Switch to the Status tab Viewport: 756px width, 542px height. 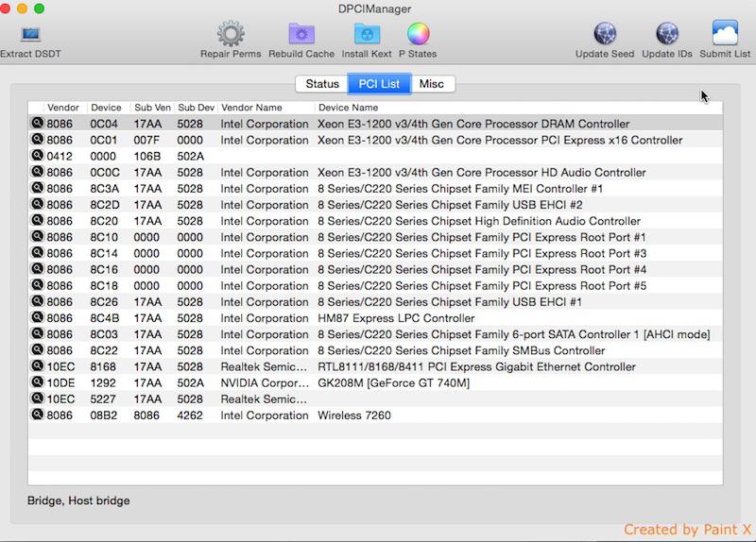[322, 84]
